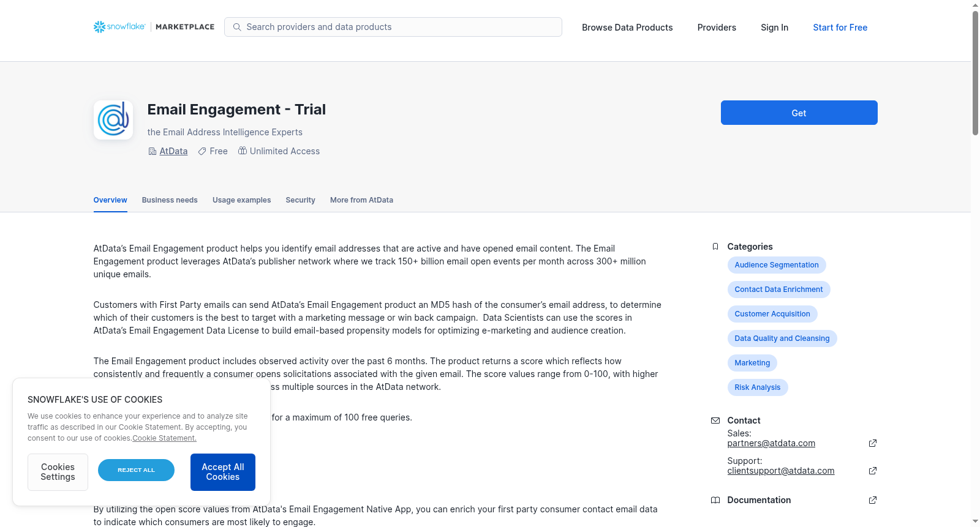Open the Documentation external link icon
Image resolution: width=980 pixels, height=527 pixels.
[x=873, y=500]
